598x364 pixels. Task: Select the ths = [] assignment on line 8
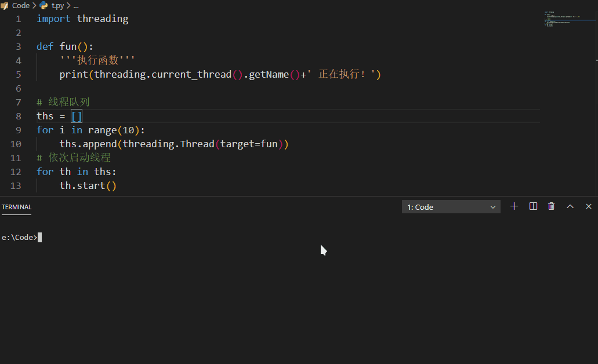(x=58, y=115)
